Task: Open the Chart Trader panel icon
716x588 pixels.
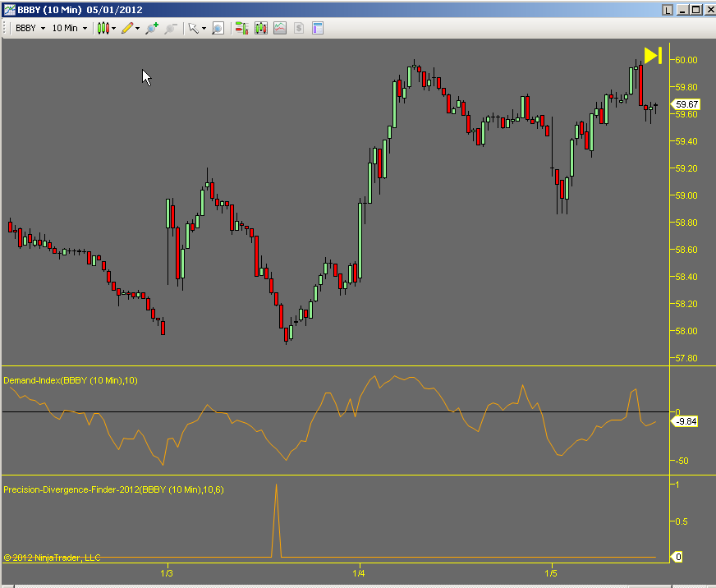Action: pos(241,28)
